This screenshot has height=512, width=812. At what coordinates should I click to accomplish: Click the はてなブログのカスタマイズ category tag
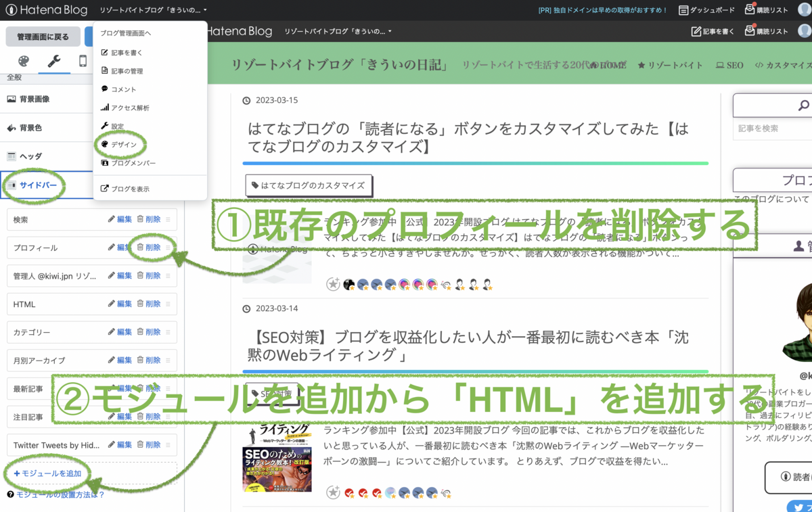coord(309,185)
